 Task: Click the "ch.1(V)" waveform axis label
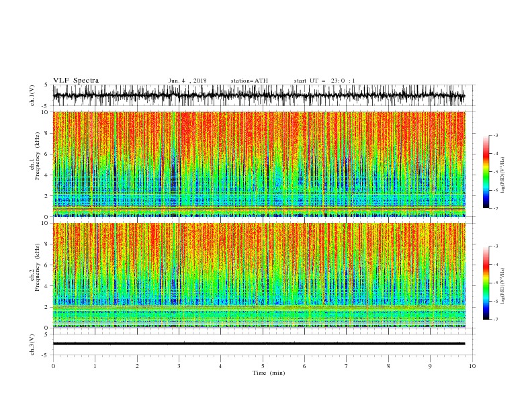[x=32, y=95]
